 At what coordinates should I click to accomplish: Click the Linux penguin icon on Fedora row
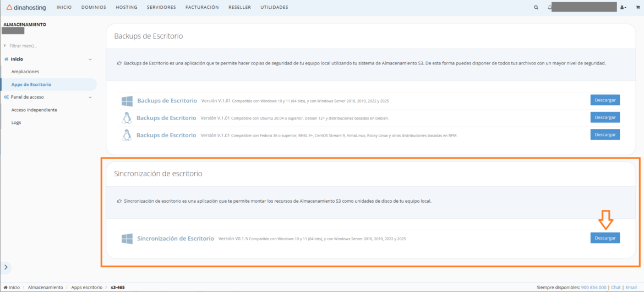pos(127,135)
